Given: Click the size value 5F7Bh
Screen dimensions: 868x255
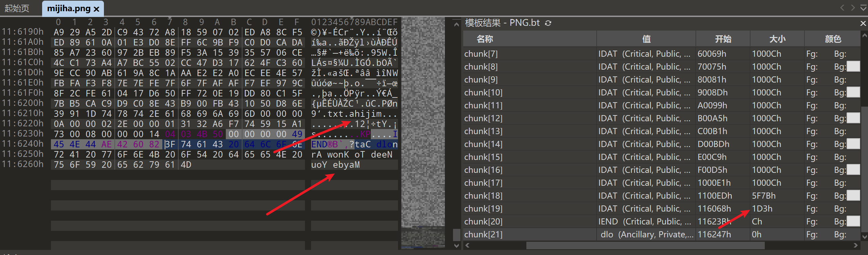Looking at the screenshot, I should coord(764,196).
